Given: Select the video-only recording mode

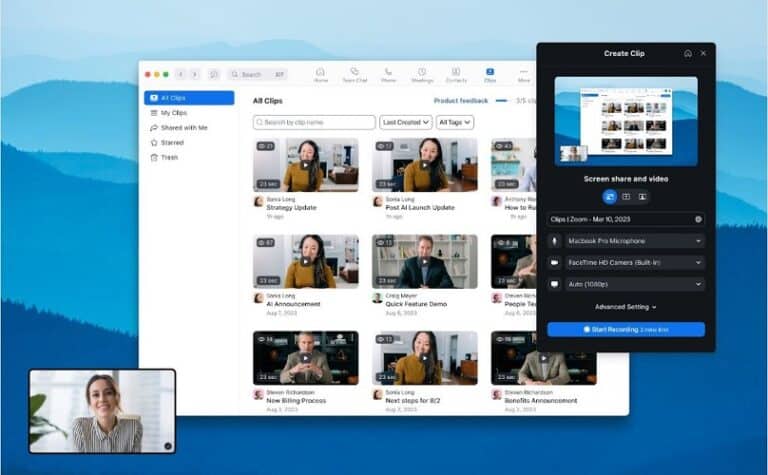Looking at the screenshot, I should point(642,197).
